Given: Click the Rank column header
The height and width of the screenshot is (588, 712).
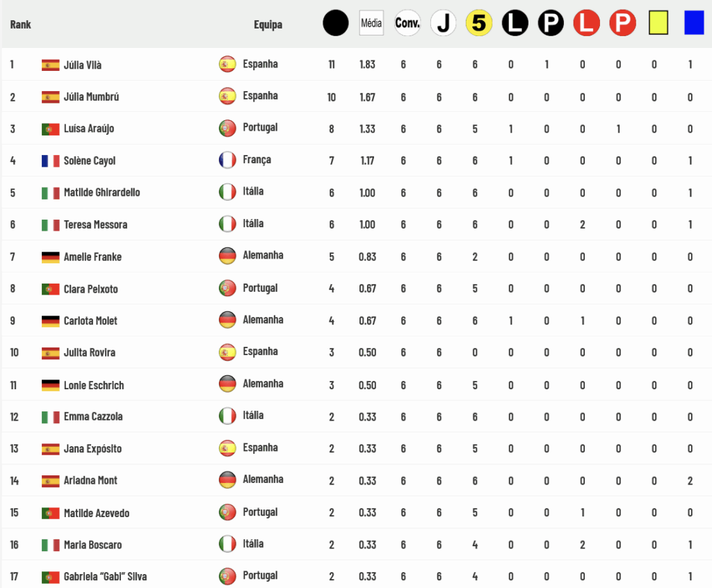Looking at the screenshot, I should coord(20,24).
